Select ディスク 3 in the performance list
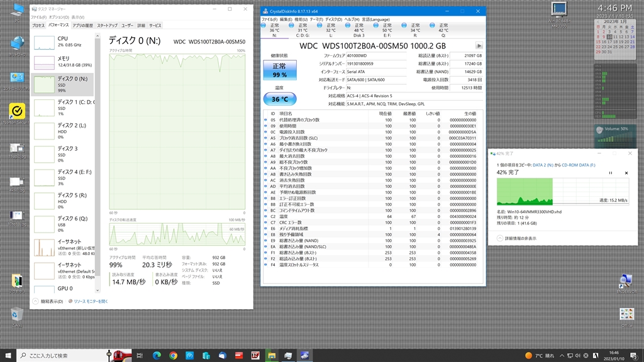The image size is (644, 362). [x=64, y=155]
